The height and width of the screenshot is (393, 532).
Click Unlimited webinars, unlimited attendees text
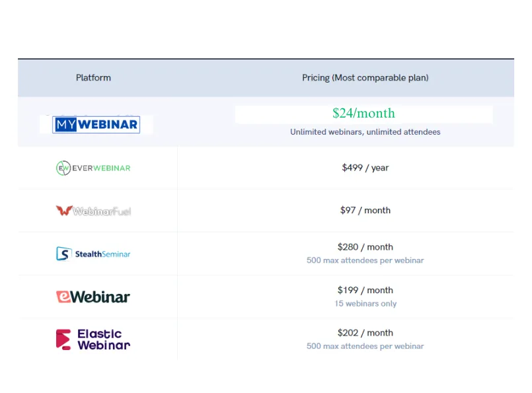pos(365,132)
